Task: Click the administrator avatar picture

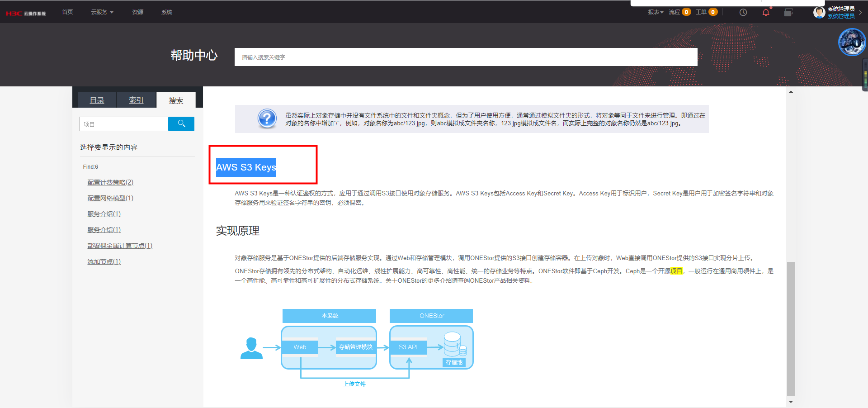Action: [819, 12]
